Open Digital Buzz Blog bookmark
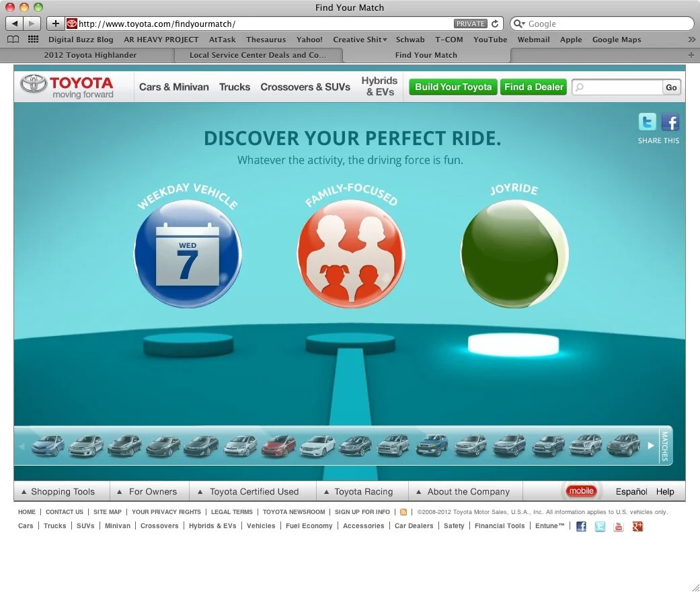Image resolution: width=700 pixels, height=592 pixels. 81,39
